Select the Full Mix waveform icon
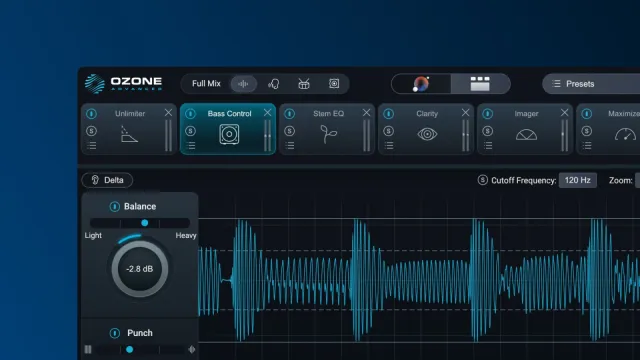640x360 pixels. (243, 84)
